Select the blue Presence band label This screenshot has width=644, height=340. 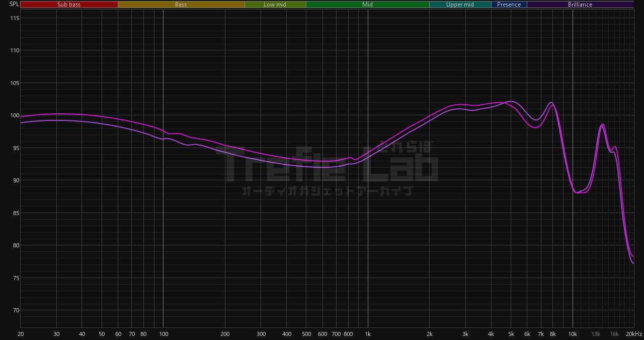pyautogui.click(x=509, y=5)
